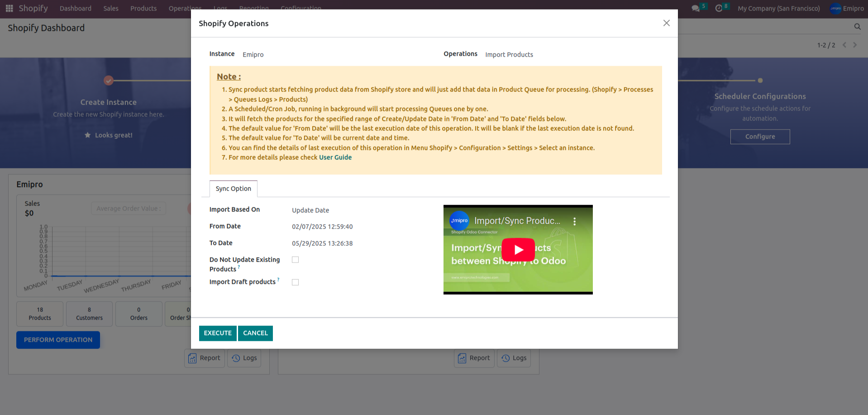Enable Import Draft products checkbox
This screenshot has height=415, width=868.
click(x=295, y=282)
